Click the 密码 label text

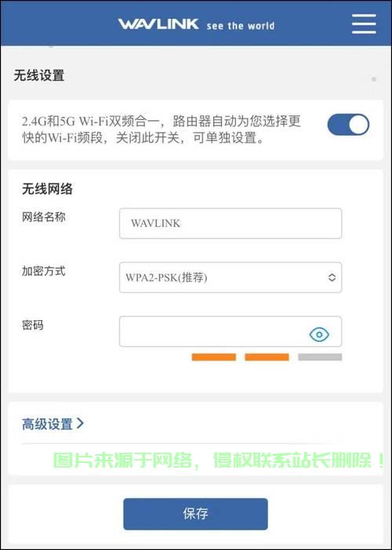point(33,325)
